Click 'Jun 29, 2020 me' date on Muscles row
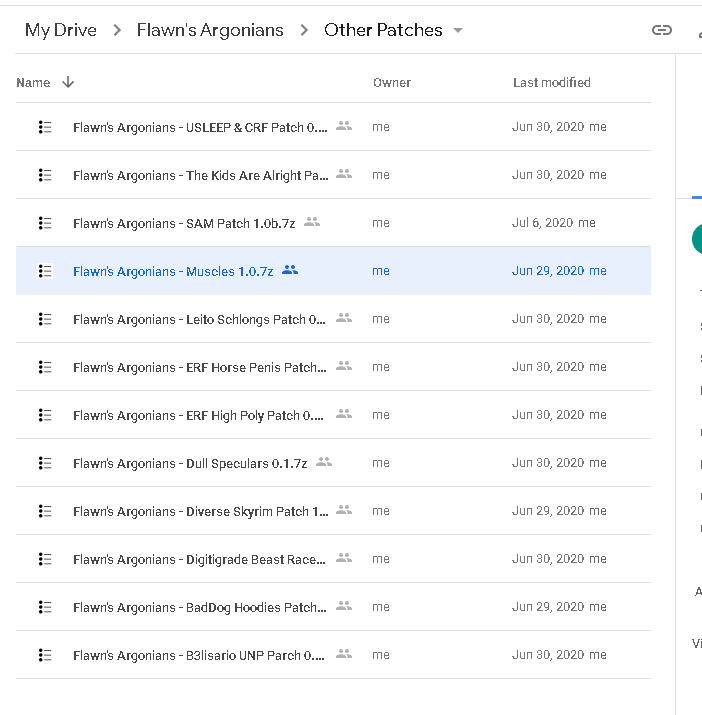The width and height of the screenshot is (702, 715). point(559,271)
